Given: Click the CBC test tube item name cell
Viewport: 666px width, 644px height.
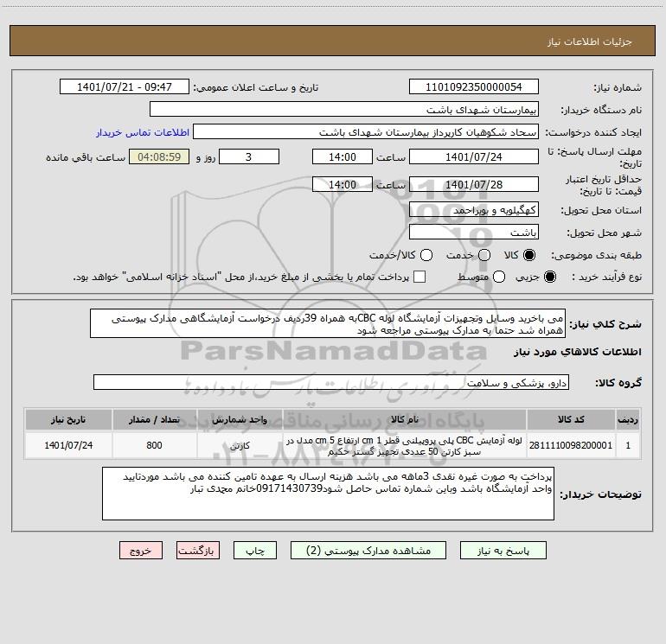Looking at the screenshot, I should tap(405, 445).
